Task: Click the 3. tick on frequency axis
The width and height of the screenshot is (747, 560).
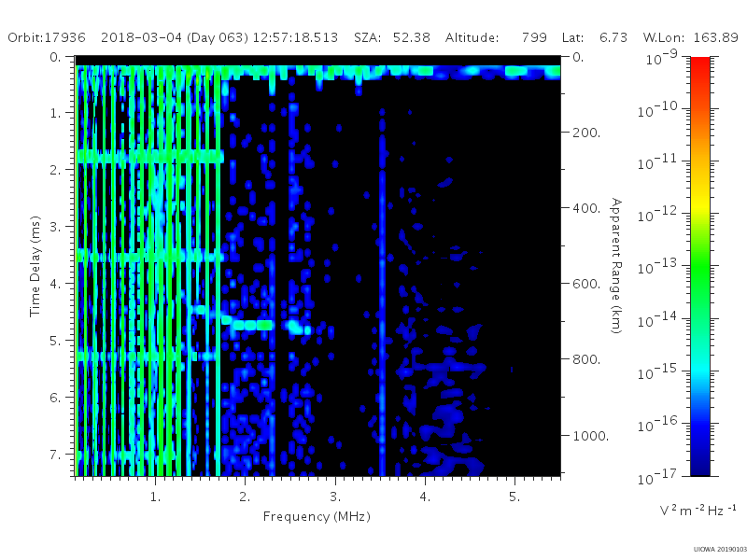Action: (335, 497)
